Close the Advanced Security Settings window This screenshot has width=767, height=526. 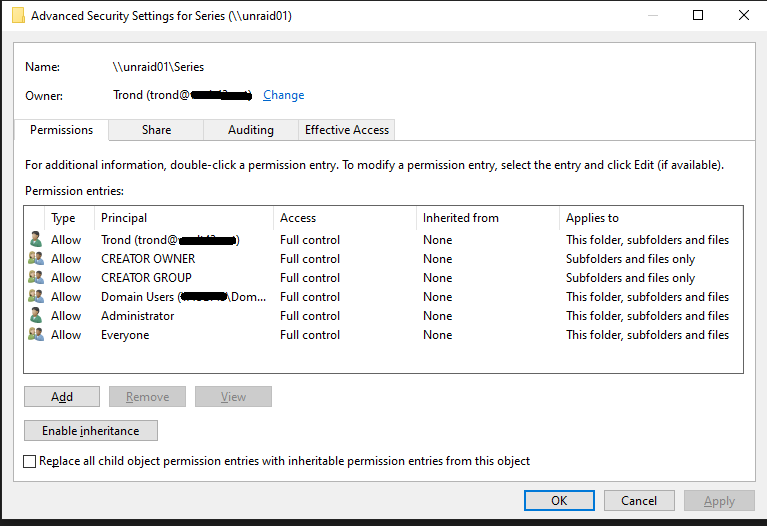[744, 15]
